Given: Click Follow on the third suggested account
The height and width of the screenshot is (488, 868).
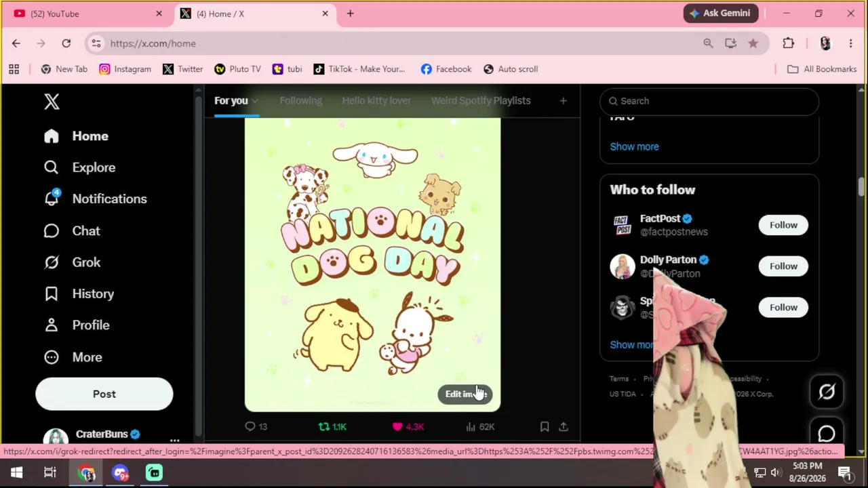Looking at the screenshot, I should click(783, 308).
